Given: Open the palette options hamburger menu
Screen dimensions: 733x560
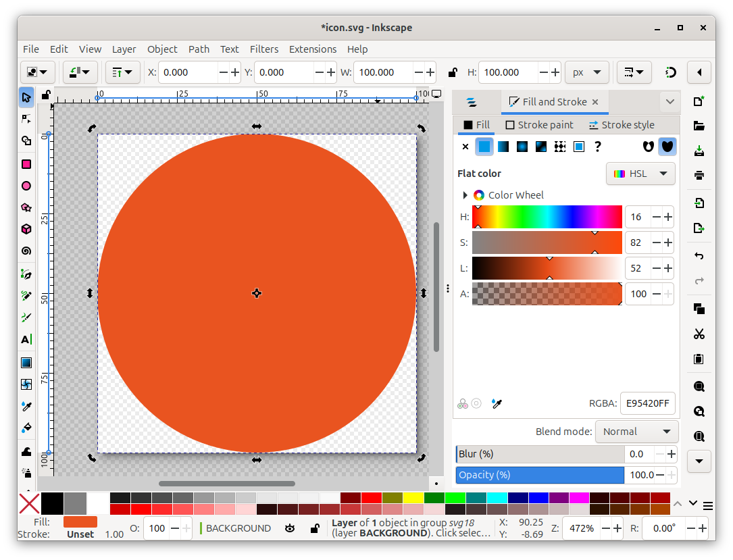Looking at the screenshot, I should (x=708, y=506).
